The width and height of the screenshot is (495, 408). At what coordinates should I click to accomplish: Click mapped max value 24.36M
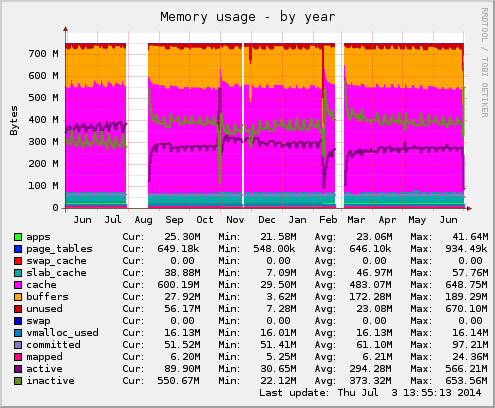coord(470,357)
